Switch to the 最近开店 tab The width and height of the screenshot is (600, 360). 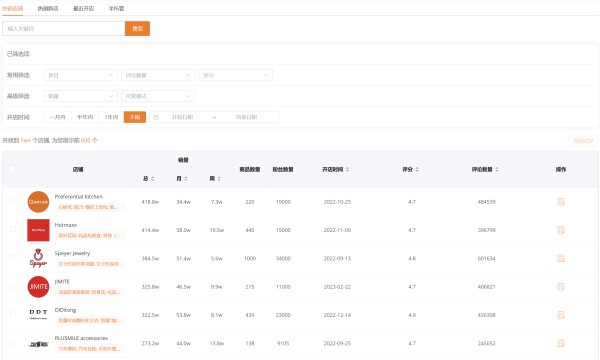point(83,8)
